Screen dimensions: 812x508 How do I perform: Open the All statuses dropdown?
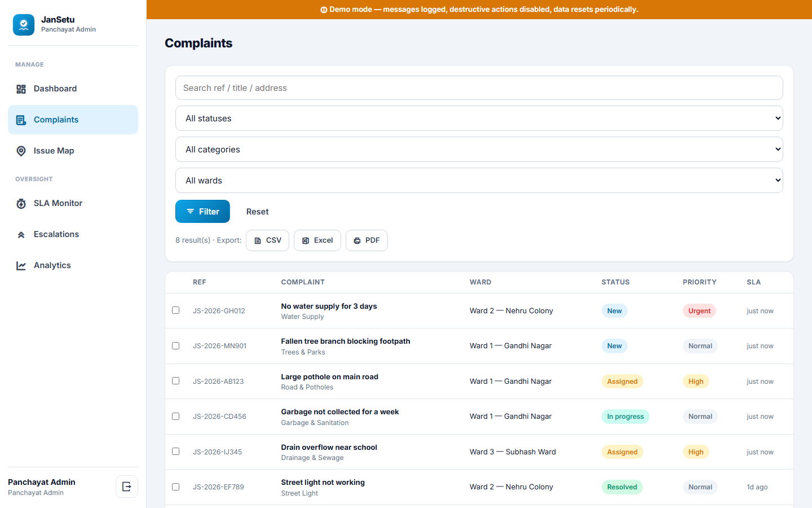point(479,119)
